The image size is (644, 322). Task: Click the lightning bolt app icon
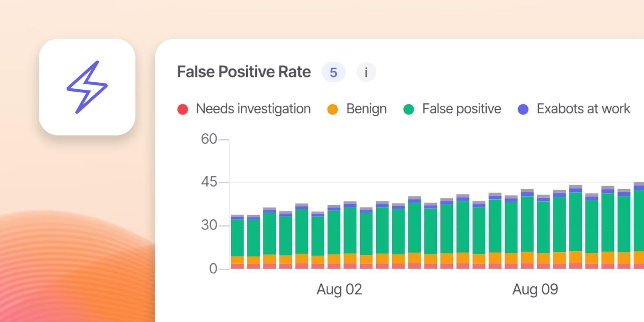click(87, 87)
